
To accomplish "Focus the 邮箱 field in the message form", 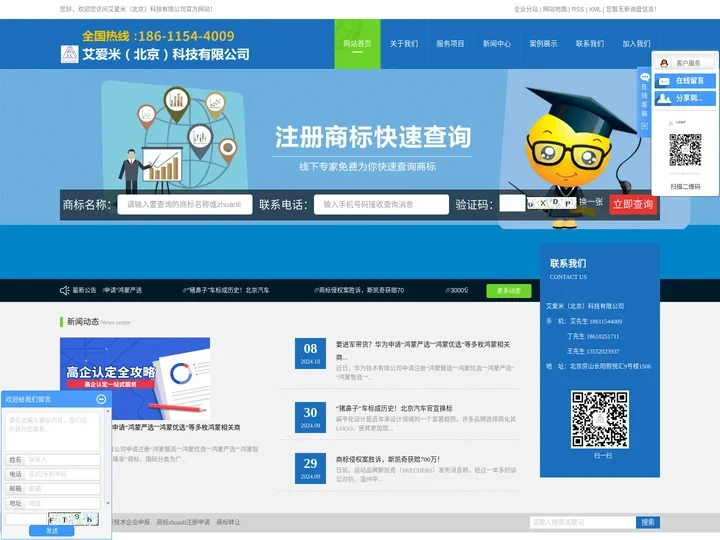I will pyautogui.click(x=63, y=489).
